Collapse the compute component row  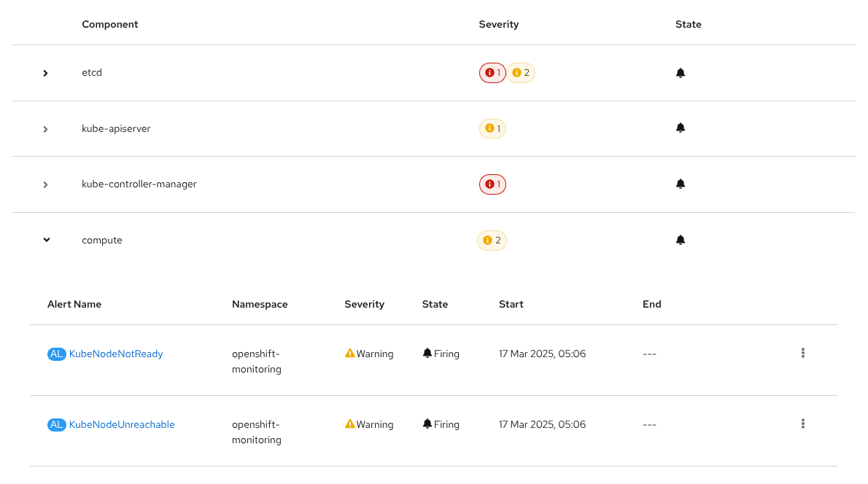[47, 240]
